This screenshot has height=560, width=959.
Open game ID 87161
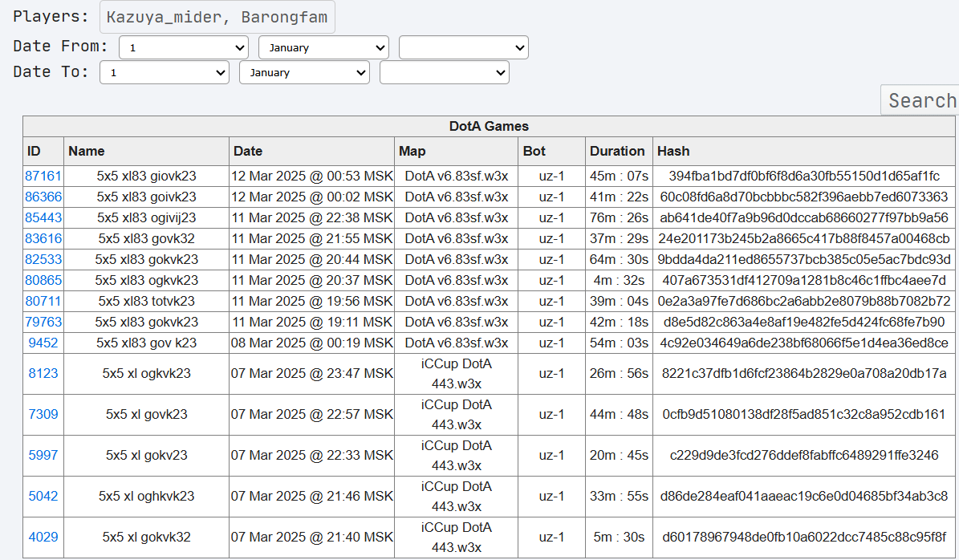pos(43,176)
